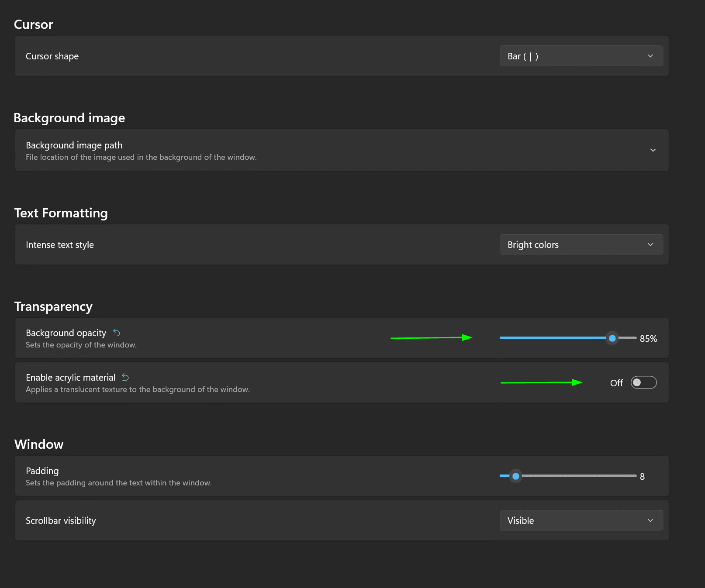Click the Padding slider thumb
This screenshot has height=588, width=705.
pyautogui.click(x=515, y=476)
